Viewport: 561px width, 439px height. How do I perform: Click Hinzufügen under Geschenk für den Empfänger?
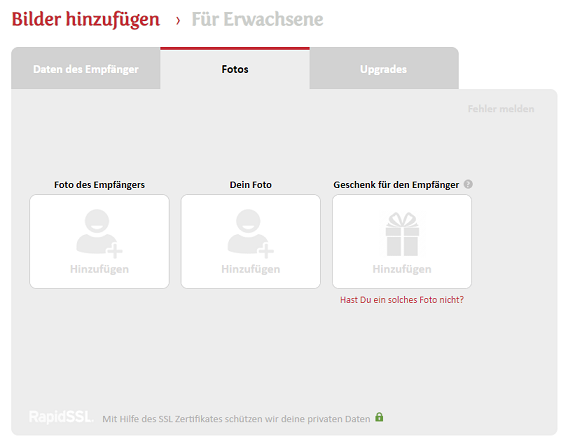coord(402,269)
